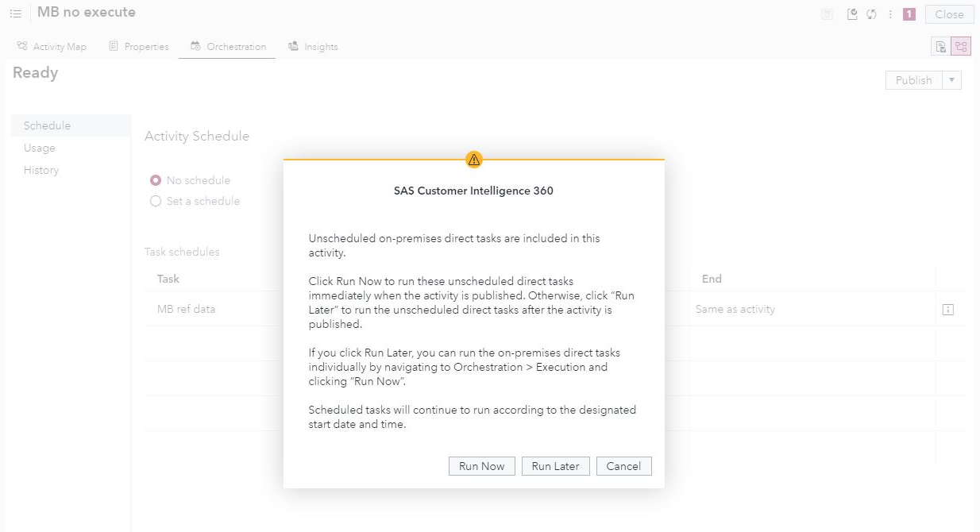Open info details for MB ref data task
The height and width of the screenshot is (532, 980).
tap(948, 309)
